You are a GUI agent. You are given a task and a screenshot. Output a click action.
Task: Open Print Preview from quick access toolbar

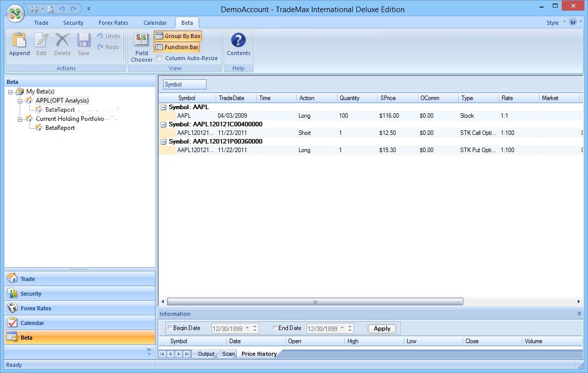pos(51,9)
